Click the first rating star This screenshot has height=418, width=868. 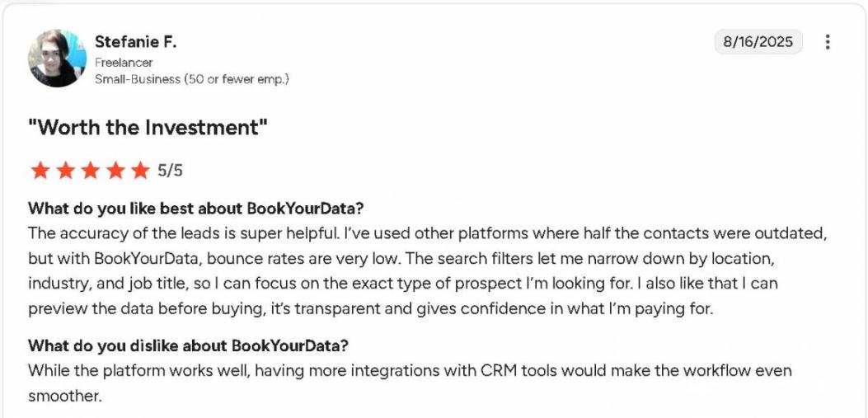38,171
